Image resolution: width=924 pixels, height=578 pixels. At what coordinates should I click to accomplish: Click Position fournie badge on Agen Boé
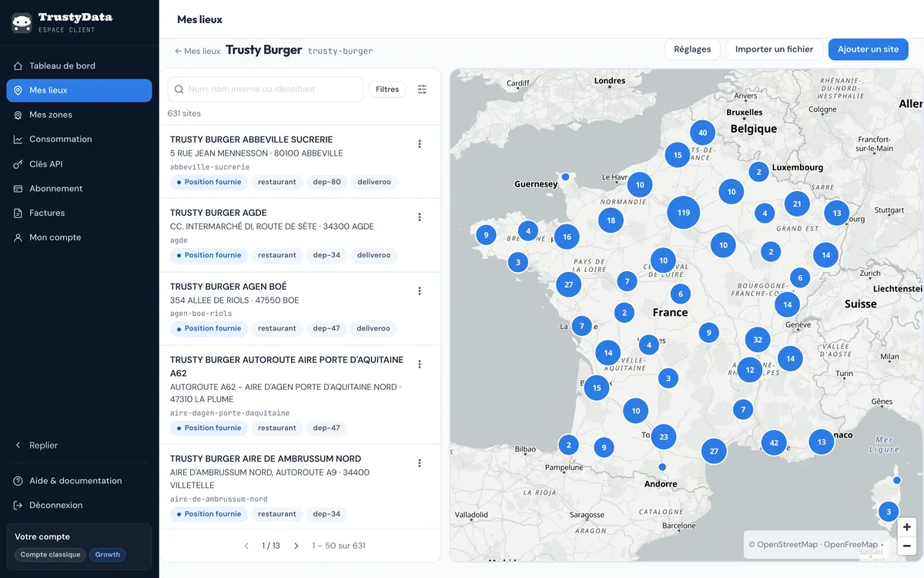click(209, 328)
